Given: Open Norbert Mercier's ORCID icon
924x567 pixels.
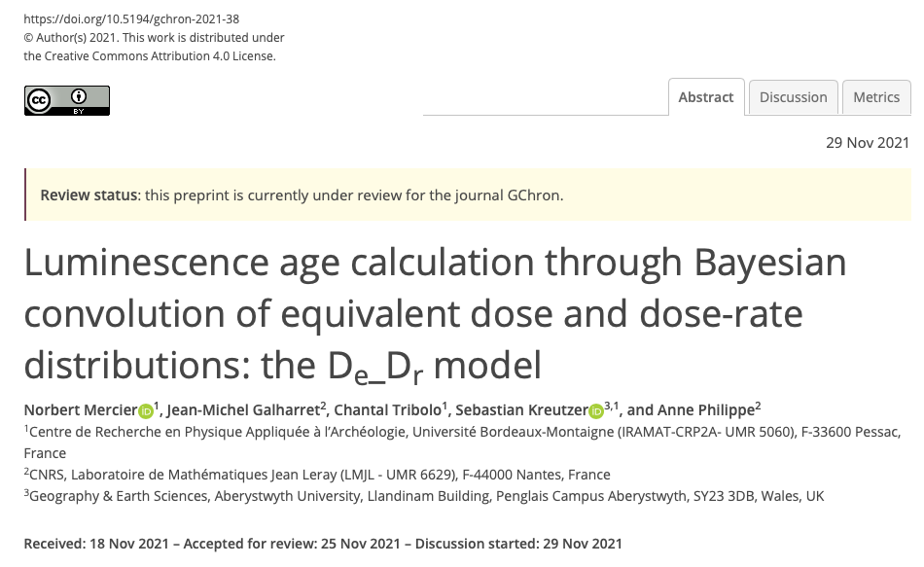Looking at the screenshot, I should [145, 411].
